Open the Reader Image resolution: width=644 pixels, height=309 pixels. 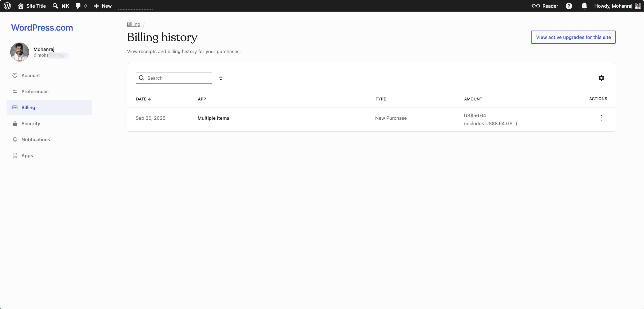(x=545, y=6)
